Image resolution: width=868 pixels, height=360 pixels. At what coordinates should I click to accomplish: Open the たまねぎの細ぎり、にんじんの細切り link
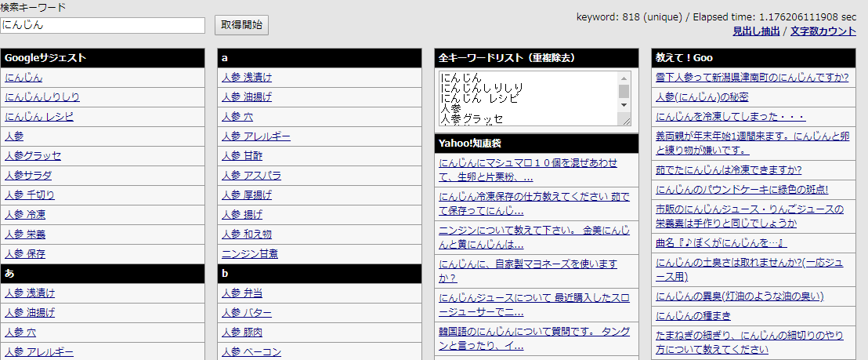750,342
